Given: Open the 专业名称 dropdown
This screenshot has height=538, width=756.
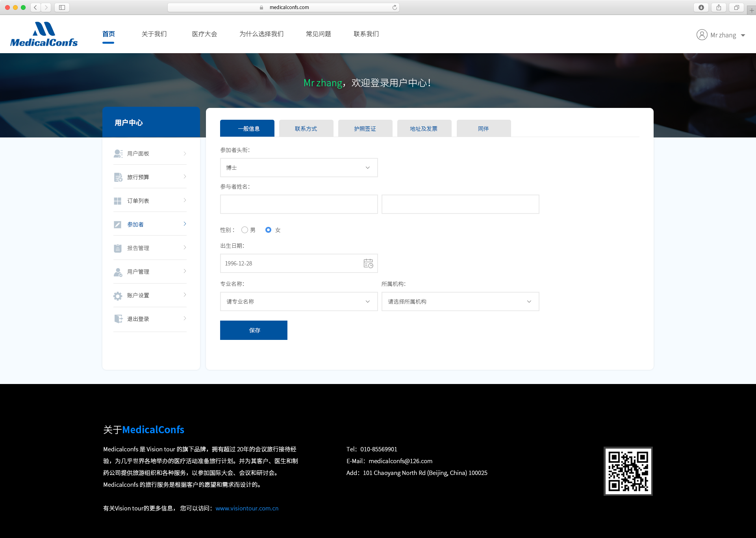Looking at the screenshot, I should pyautogui.click(x=299, y=301).
